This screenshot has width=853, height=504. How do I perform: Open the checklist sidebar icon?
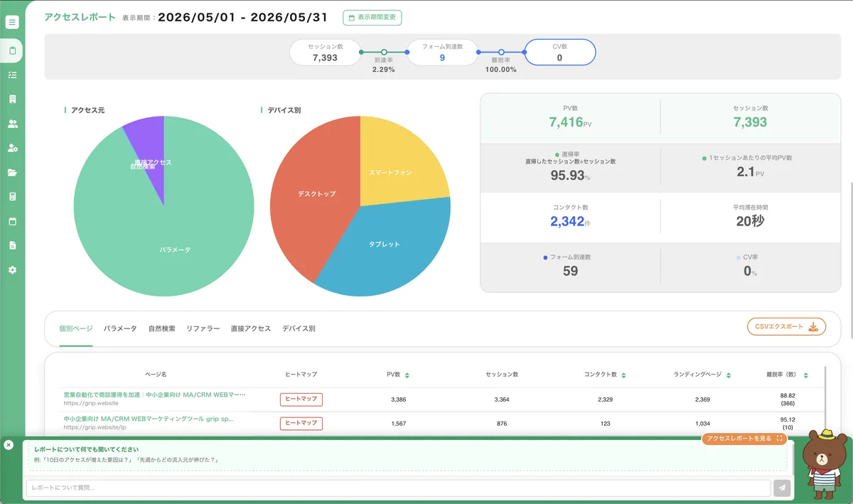pos(12,75)
